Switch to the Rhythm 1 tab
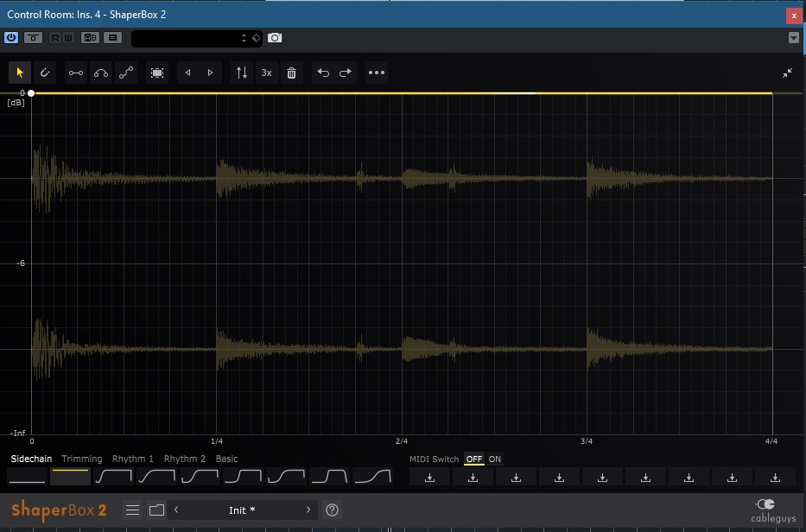The height and width of the screenshot is (532, 806). (133, 459)
